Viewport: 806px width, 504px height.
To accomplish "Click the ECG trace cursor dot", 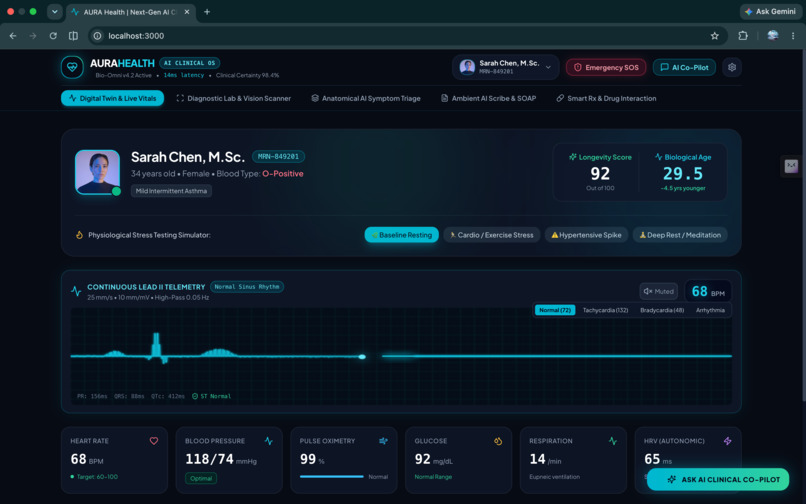I will 362,356.
